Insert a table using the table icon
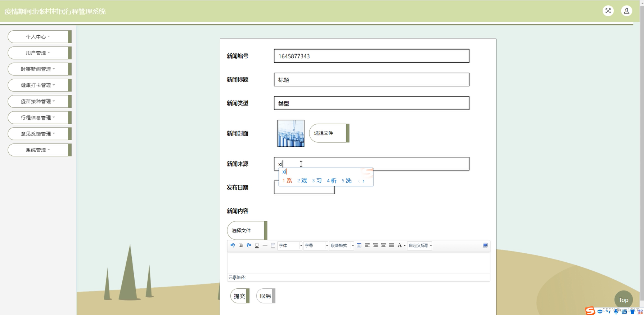 coord(359,245)
